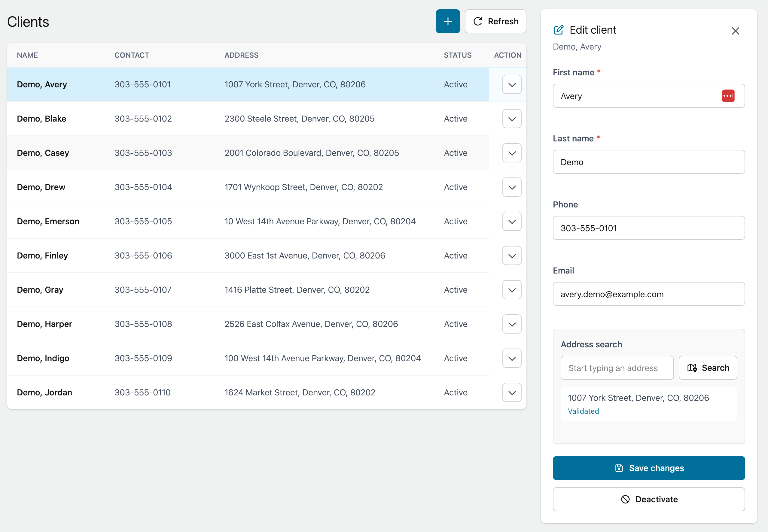Select the Demo, Drew name cell

[41, 187]
